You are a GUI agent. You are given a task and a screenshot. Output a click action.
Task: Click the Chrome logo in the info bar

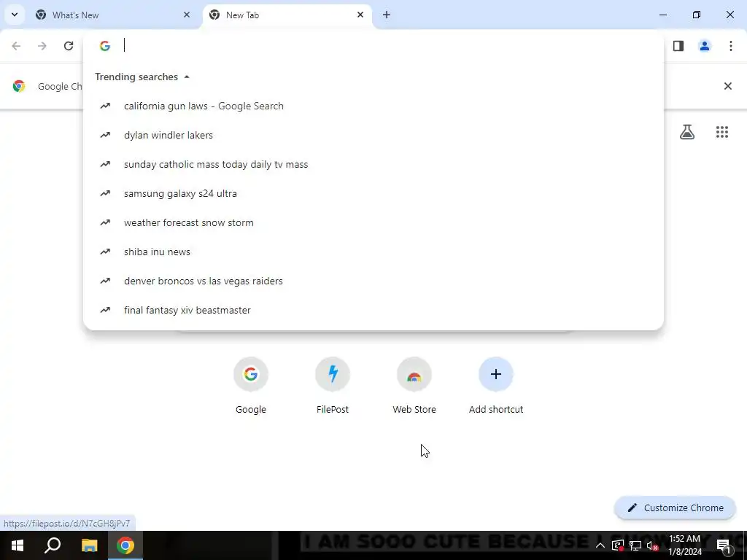click(x=19, y=86)
